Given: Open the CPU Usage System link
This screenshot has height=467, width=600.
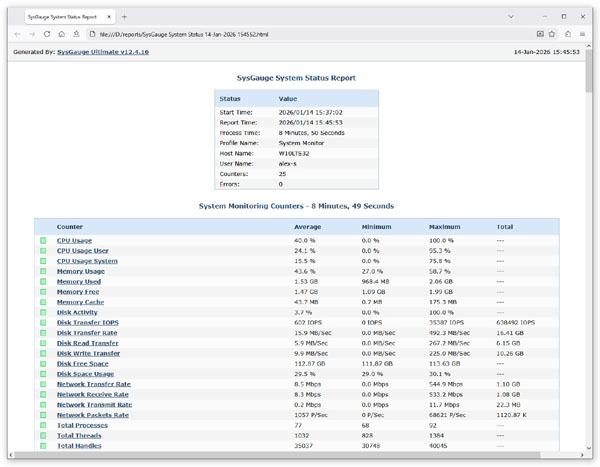Looking at the screenshot, I should pyautogui.click(x=87, y=261).
